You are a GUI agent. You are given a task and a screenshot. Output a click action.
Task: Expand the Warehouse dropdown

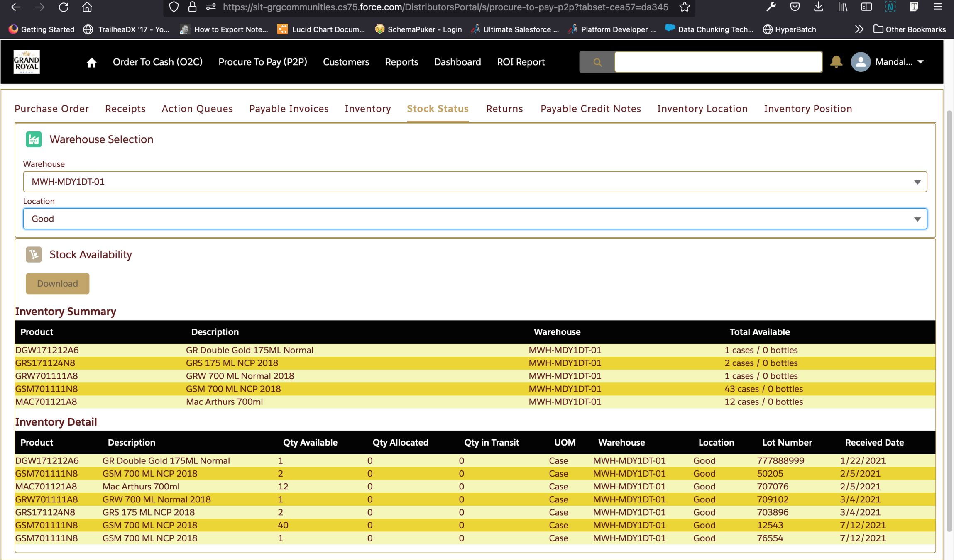click(x=475, y=182)
